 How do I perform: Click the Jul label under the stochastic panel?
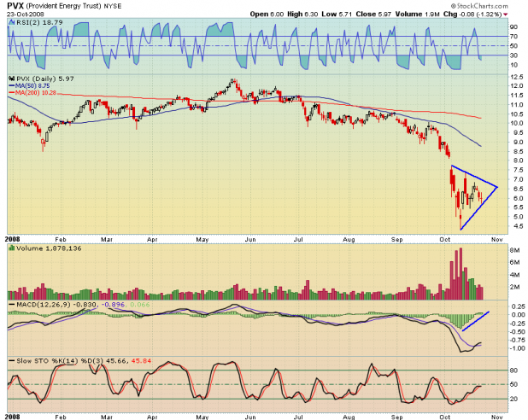[x=298, y=417]
